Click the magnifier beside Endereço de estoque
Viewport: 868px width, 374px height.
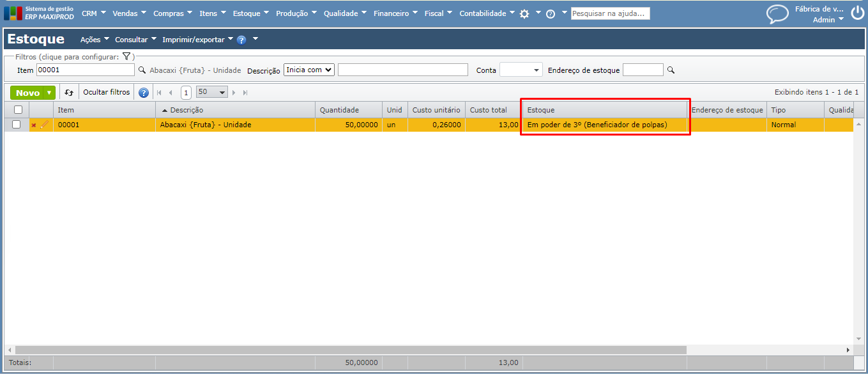pos(671,70)
